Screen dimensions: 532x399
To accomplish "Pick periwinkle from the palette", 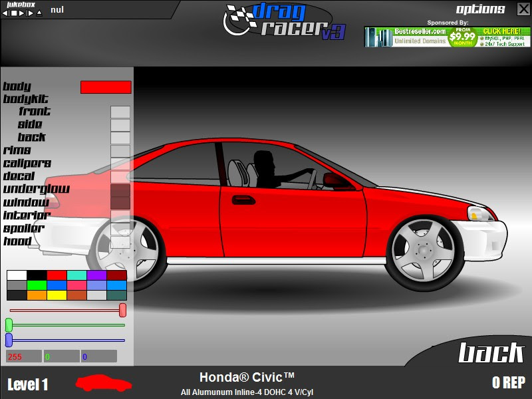I will point(96,285).
